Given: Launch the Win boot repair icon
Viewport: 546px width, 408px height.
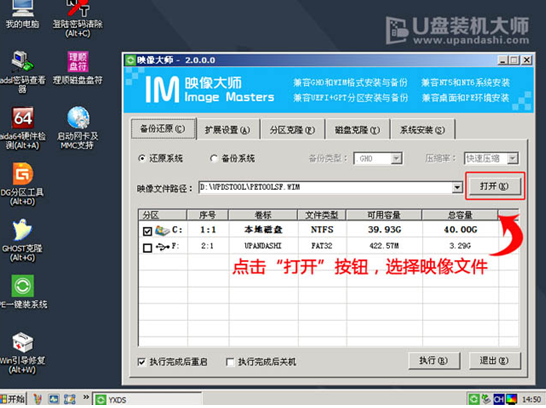Looking at the screenshot, I should [x=22, y=353].
